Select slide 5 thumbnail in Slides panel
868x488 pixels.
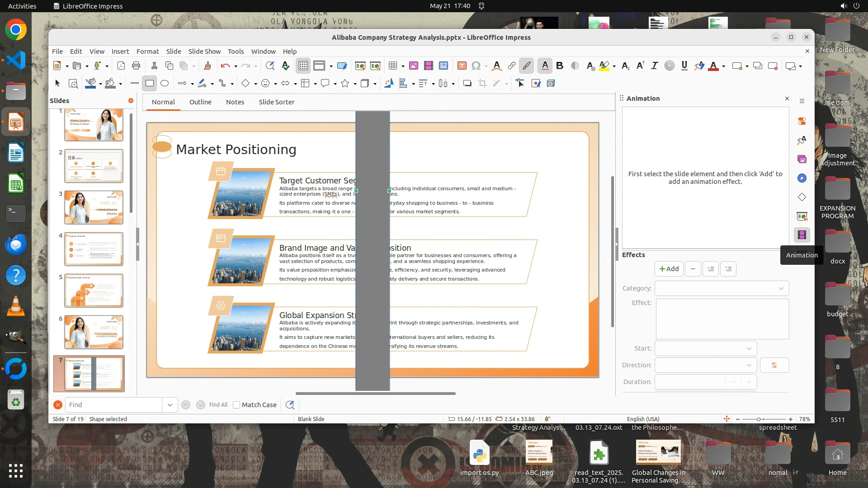94,291
